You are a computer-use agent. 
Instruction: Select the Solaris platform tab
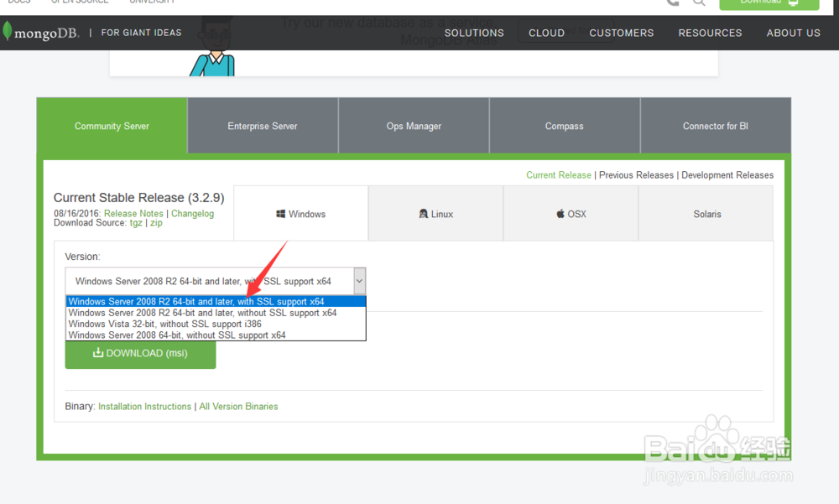pos(706,214)
